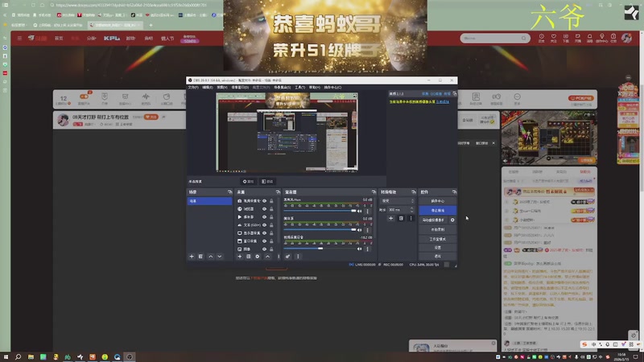Move source up with chevron
644x362 pixels.
pos(268,257)
